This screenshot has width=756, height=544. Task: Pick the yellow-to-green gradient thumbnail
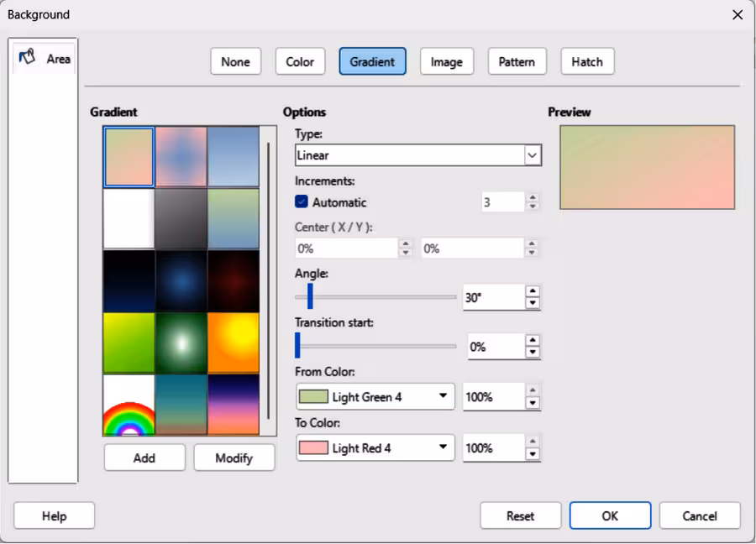click(x=129, y=343)
